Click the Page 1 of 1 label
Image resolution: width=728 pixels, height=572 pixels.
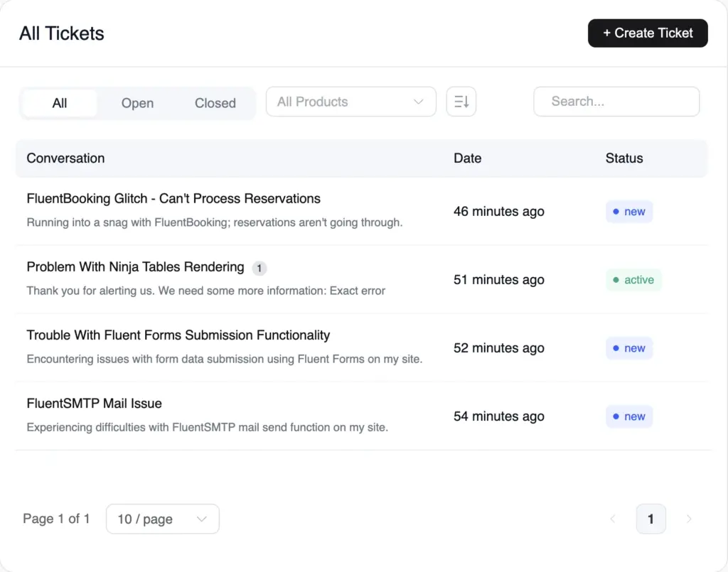pyautogui.click(x=56, y=519)
